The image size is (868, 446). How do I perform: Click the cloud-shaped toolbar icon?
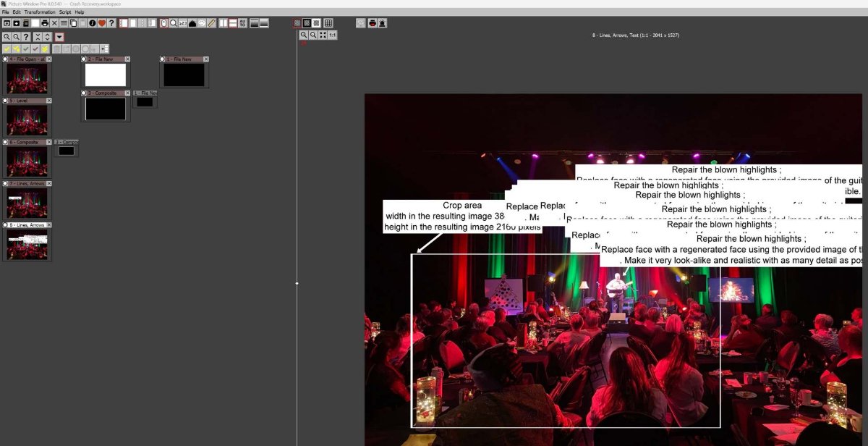193,23
